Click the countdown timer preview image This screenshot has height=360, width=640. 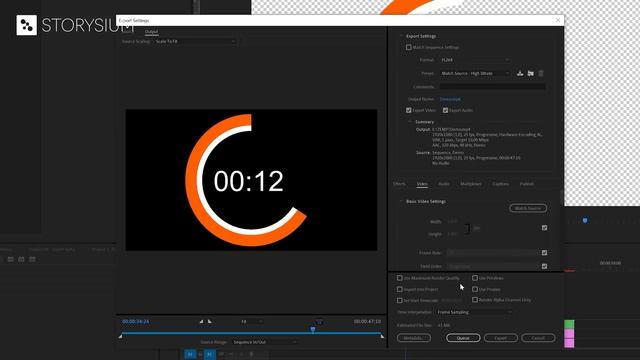tap(251, 180)
